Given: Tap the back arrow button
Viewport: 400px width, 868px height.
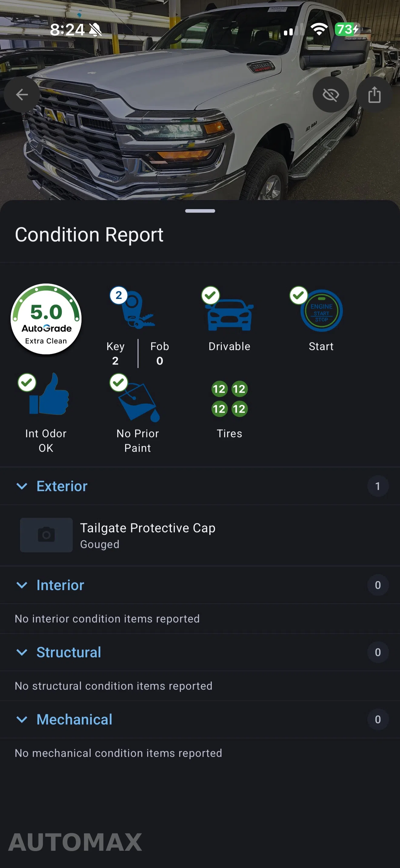Looking at the screenshot, I should pyautogui.click(x=22, y=95).
